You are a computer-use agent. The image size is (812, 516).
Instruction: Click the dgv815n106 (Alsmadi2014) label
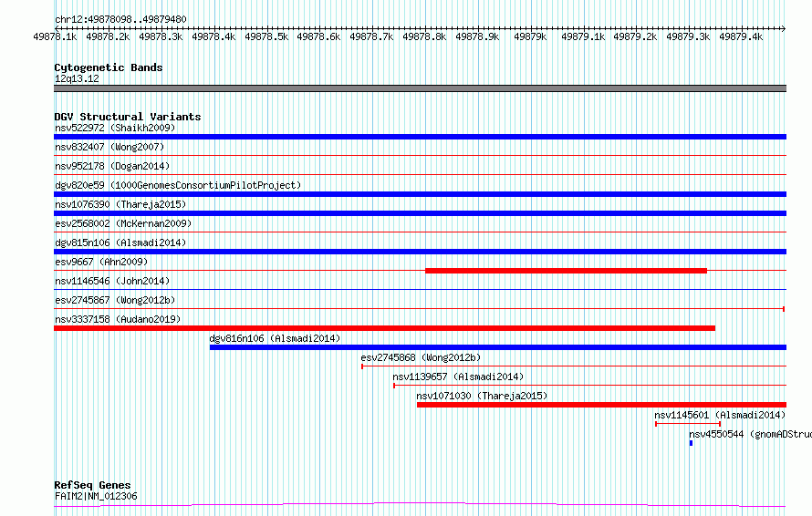click(120, 243)
